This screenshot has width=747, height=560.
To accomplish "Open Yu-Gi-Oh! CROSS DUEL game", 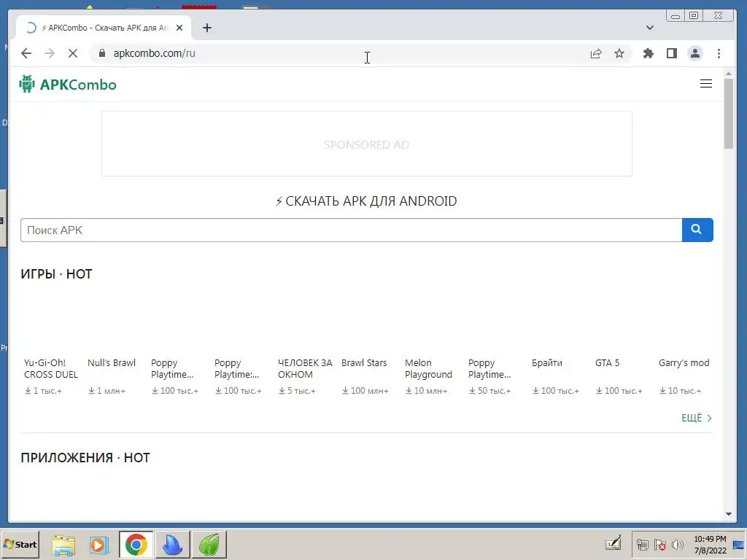I will (x=51, y=368).
